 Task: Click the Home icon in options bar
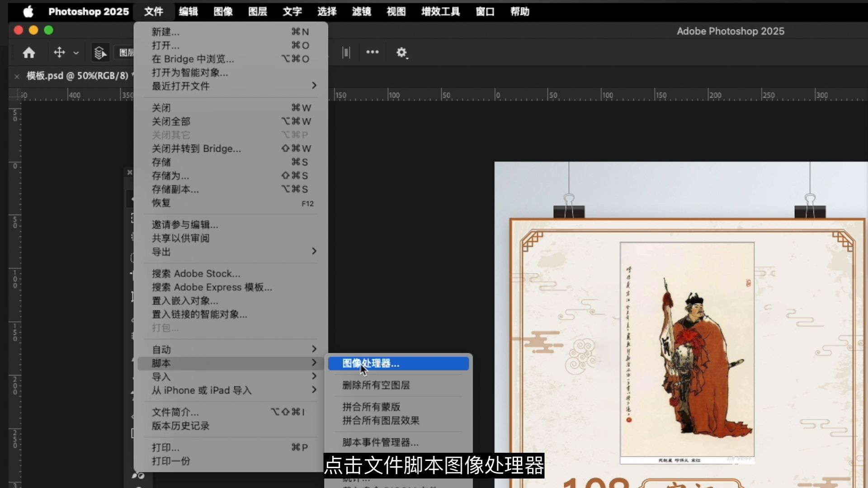[x=29, y=53]
